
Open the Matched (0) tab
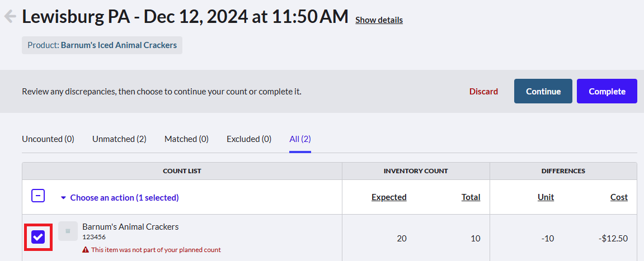click(186, 139)
